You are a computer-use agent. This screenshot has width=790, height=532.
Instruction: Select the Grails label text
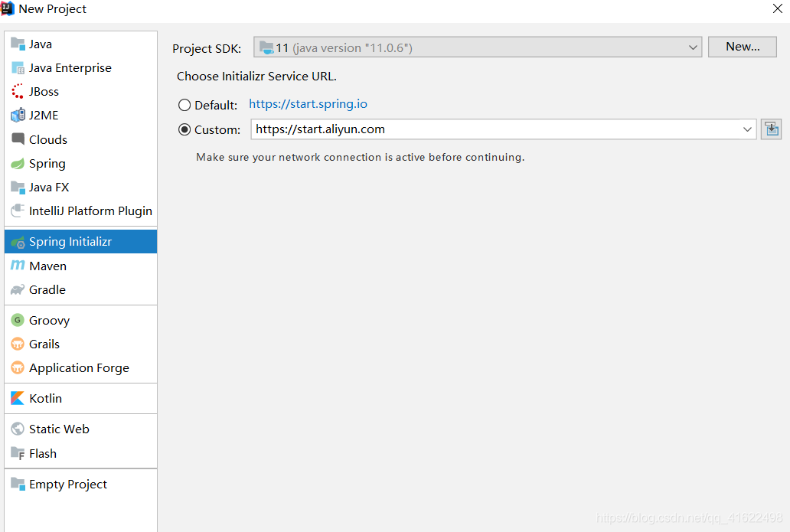pos(44,344)
